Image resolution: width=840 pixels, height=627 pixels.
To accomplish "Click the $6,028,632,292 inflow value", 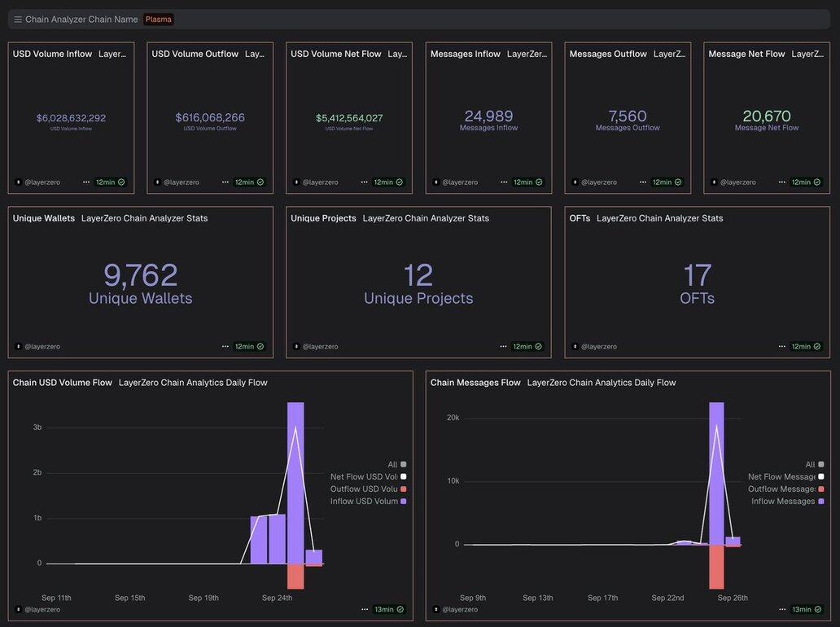I will tap(72, 118).
